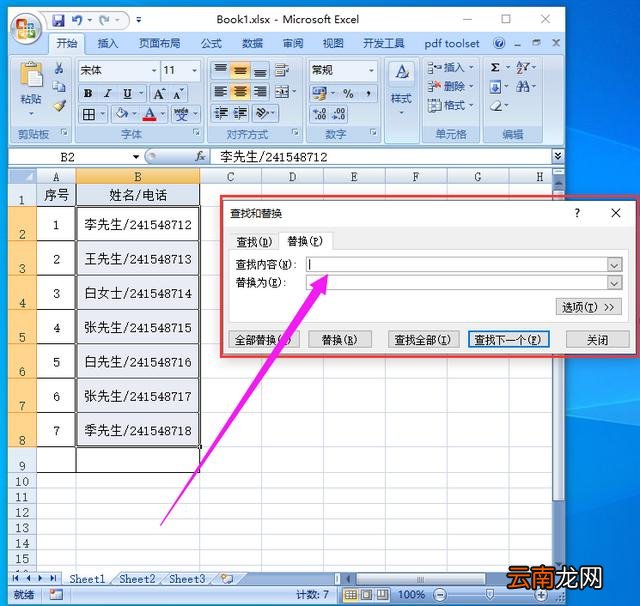The width and height of the screenshot is (640, 606).
Task: Save the workbook from Quick Access toolbar
Action: [x=58, y=20]
